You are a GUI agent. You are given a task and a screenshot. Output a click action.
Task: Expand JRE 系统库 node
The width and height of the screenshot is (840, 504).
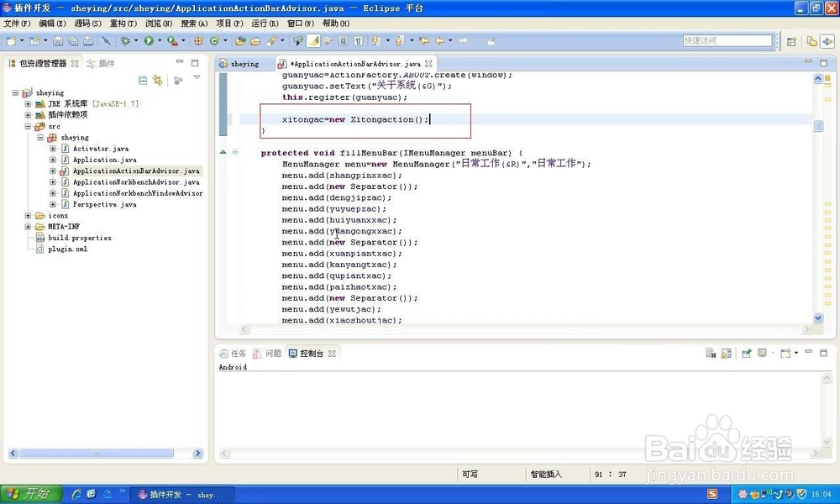coord(28,104)
